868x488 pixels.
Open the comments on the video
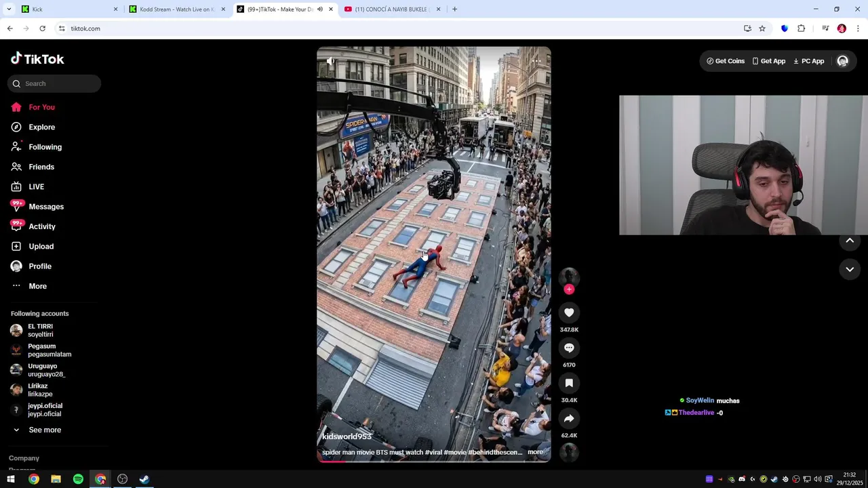(569, 348)
